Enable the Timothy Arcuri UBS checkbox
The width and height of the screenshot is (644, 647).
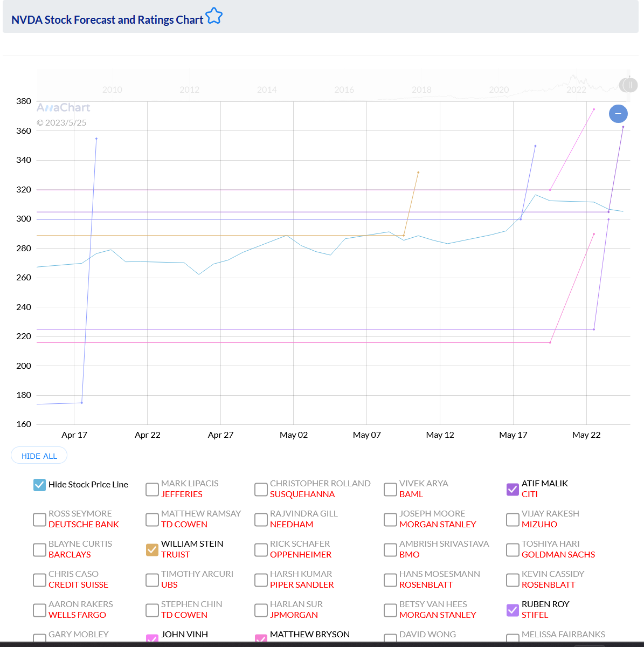point(152,580)
